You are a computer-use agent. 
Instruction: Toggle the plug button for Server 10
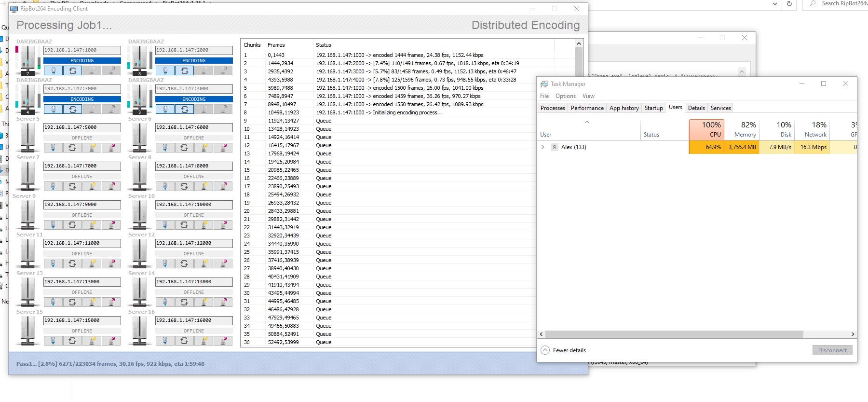click(165, 225)
